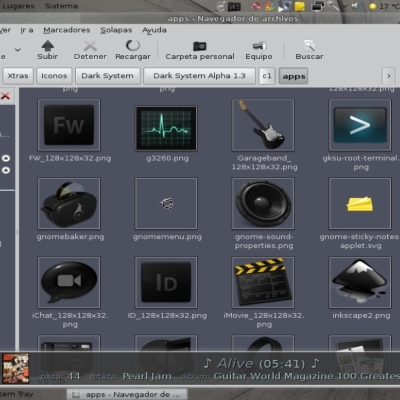Viewport: 400px width, 400px height.
Task: Click the Detener stop button
Action: [x=90, y=50]
